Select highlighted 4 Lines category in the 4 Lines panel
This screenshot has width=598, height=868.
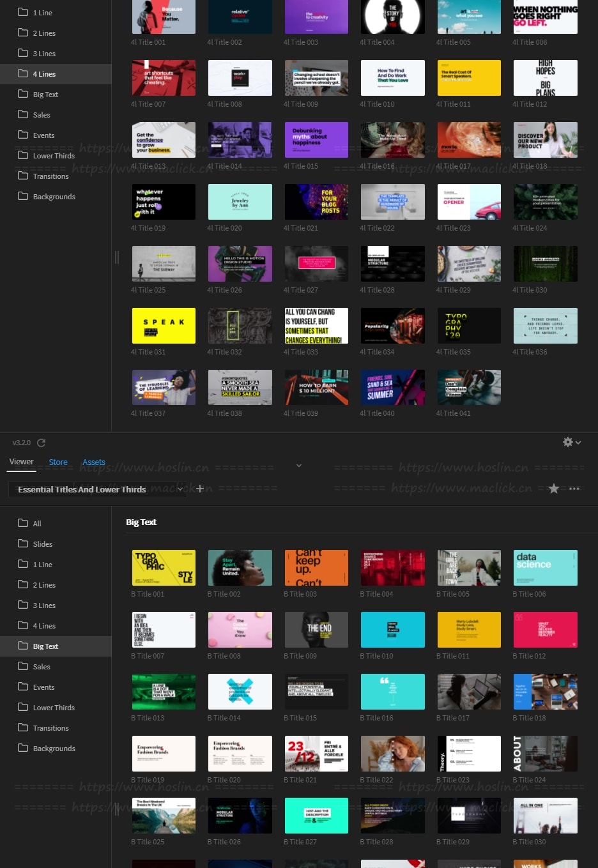click(56, 73)
